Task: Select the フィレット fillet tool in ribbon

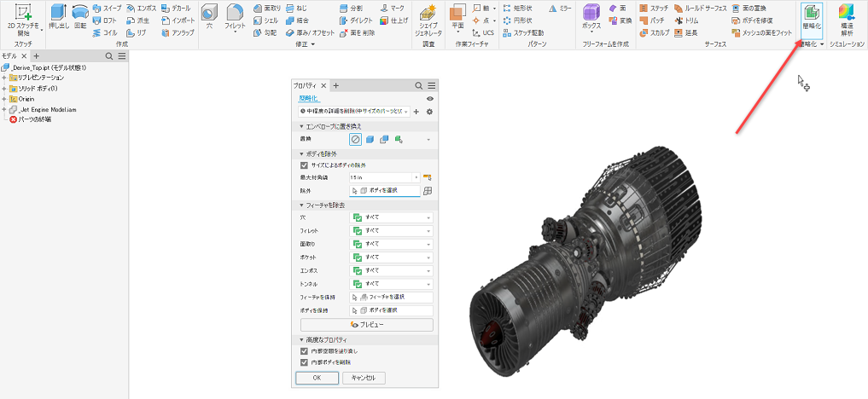Action: tap(236, 19)
